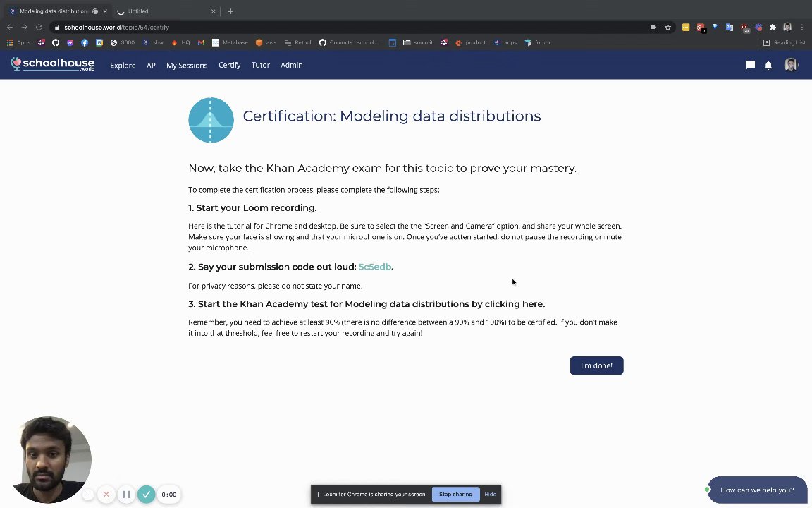Screen dimensions: 812x508
Task: Click the yellow extension icon in the toolbar
Action: (x=686, y=27)
